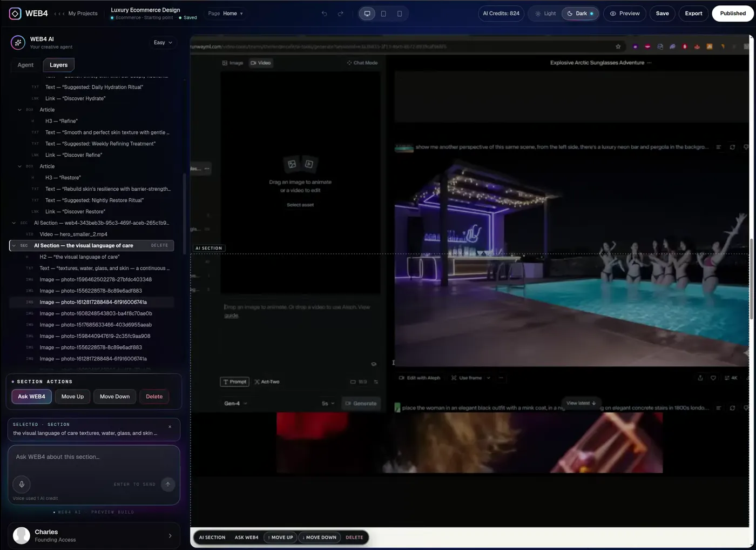The width and height of the screenshot is (756, 550).
Task: Click DELETE in the floating canvas toolbar
Action: coord(354,538)
